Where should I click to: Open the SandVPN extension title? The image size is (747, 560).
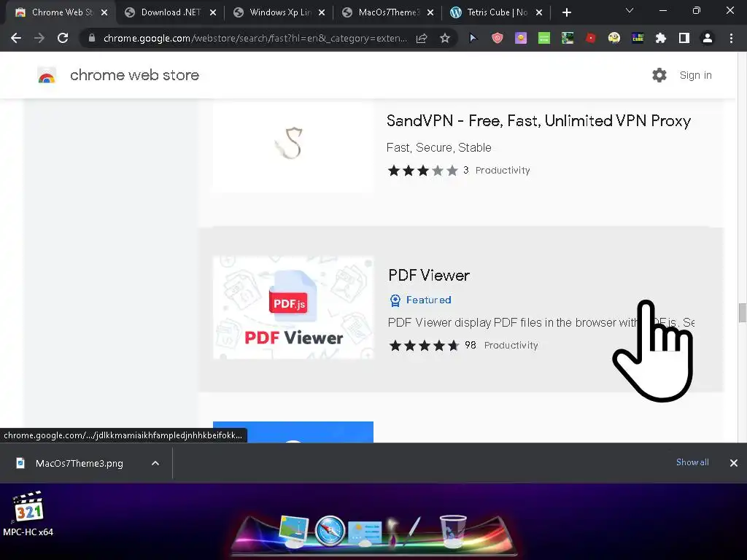pyautogui.click(x=538, y=121)
